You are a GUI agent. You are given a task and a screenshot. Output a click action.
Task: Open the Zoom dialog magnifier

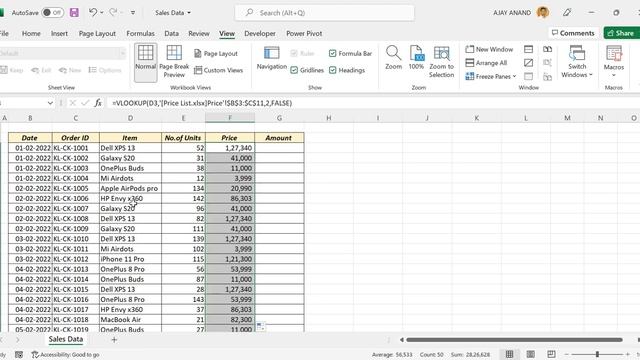[393, 58]
